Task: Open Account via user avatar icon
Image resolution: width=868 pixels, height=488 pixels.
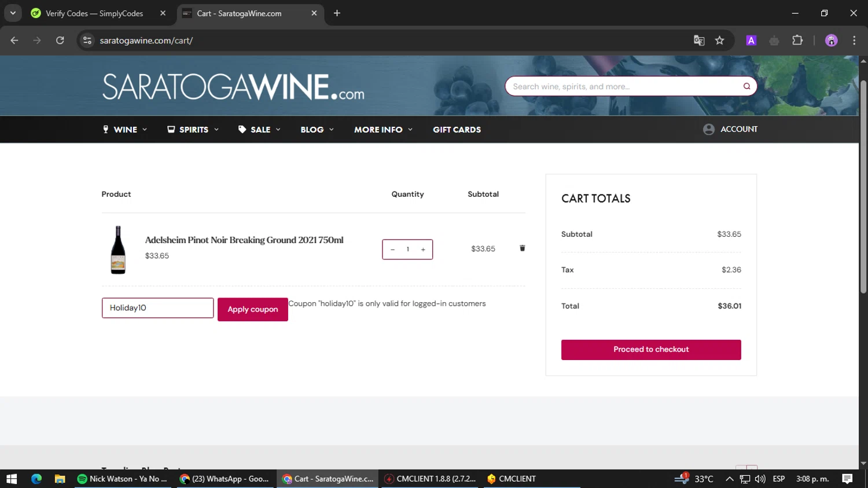Action: (708, 129)
